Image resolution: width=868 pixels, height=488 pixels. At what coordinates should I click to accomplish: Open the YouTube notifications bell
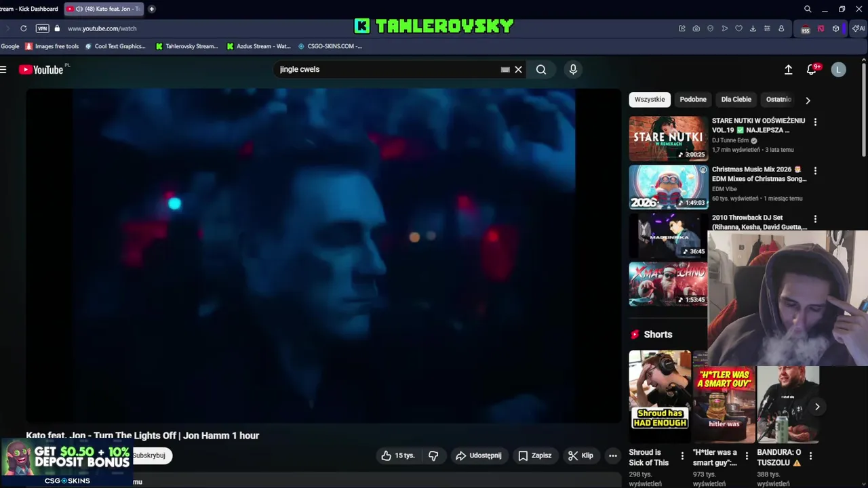pyautogui.click(x=812, y=69)
